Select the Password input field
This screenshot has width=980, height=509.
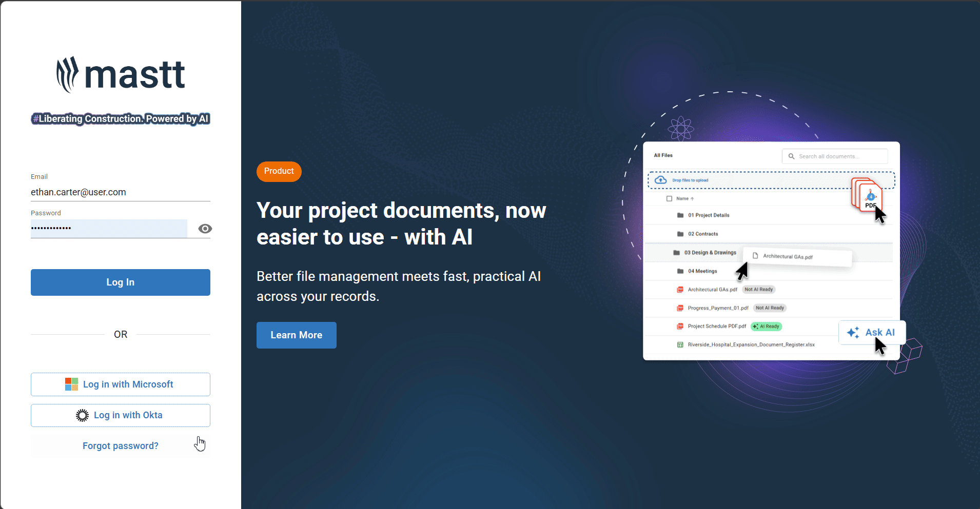click(x=109, y=229)
